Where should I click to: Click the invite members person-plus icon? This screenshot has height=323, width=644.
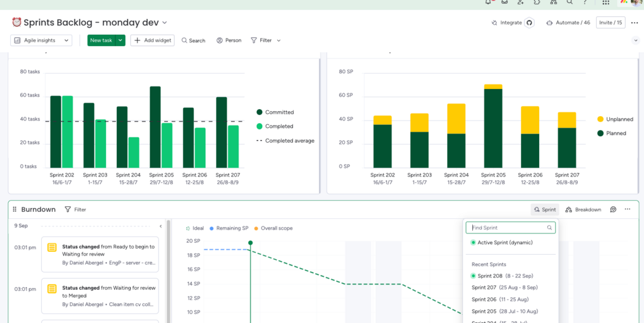[x=521, y=2]
